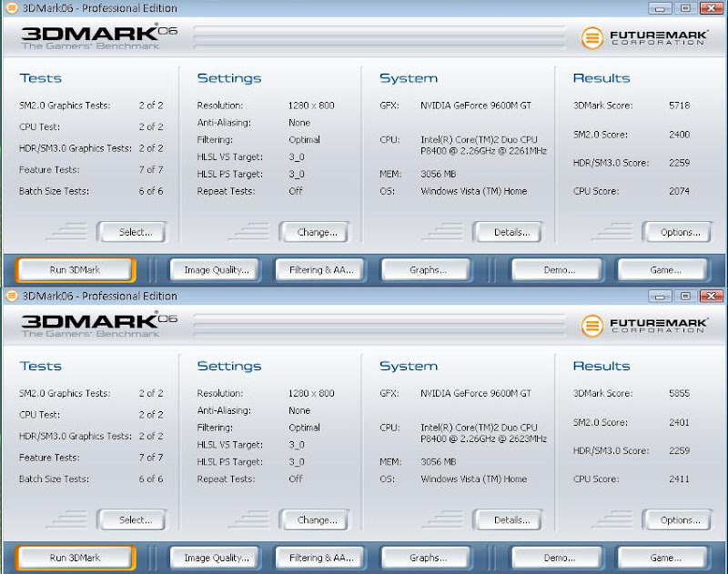
Task: Click CPU Test label in lower window
Action: [39, 415]
